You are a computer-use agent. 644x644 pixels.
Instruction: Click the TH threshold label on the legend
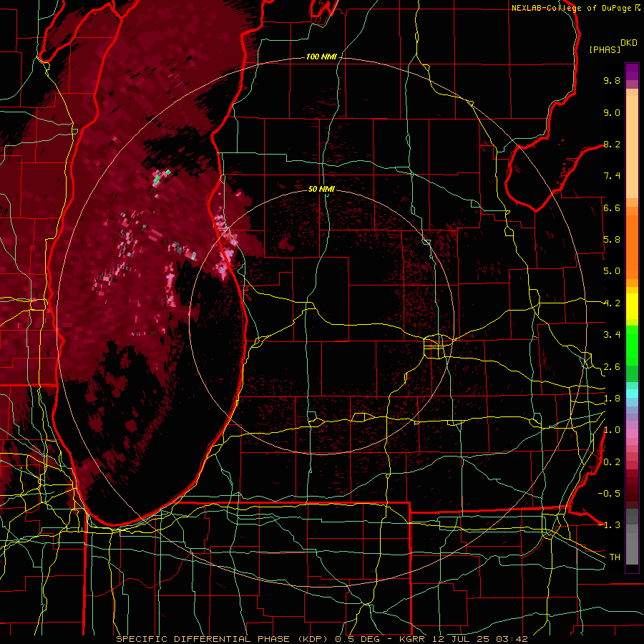tap(615, 557)
